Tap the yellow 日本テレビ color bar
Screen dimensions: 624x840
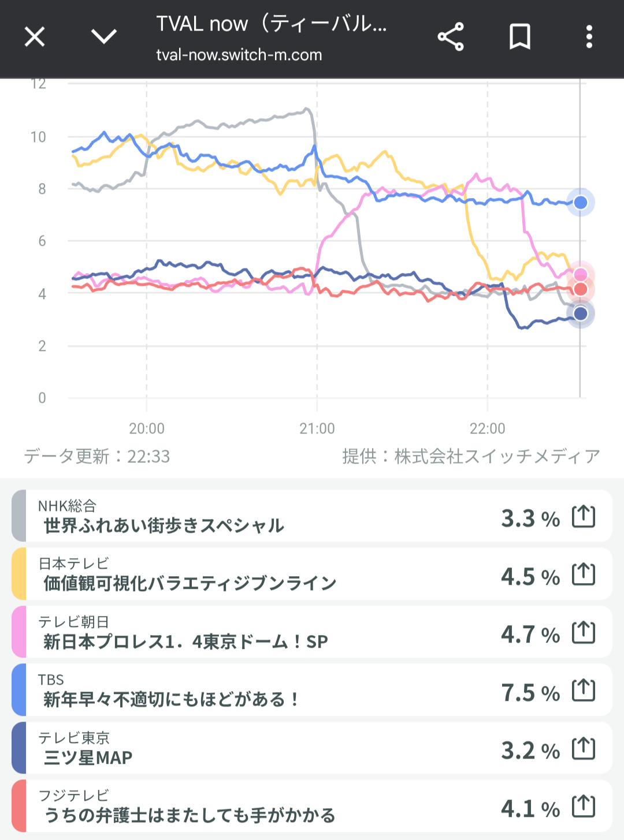[19, 574]
